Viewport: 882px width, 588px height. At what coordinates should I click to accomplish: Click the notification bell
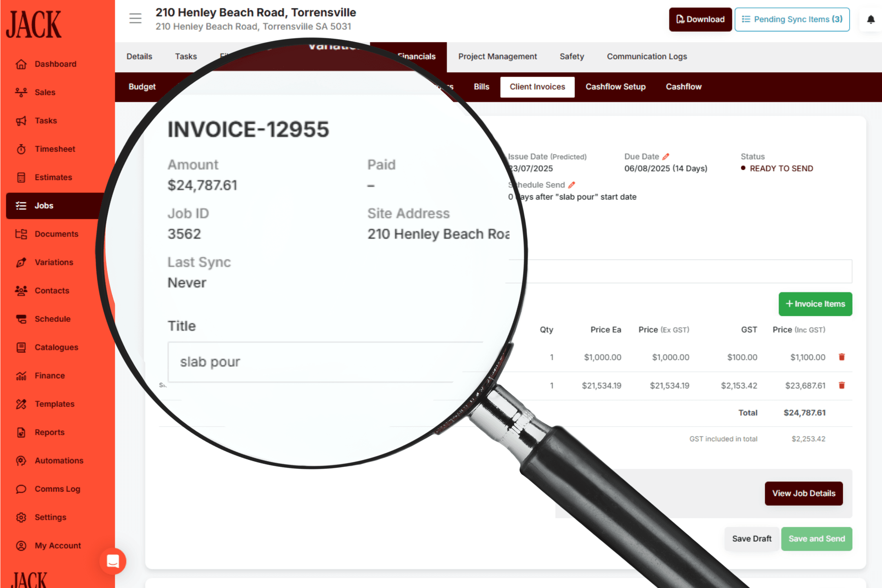pos(870,20)
